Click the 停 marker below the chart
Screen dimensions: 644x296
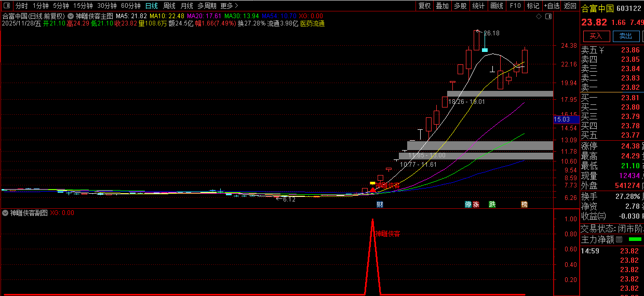(468, 205)
